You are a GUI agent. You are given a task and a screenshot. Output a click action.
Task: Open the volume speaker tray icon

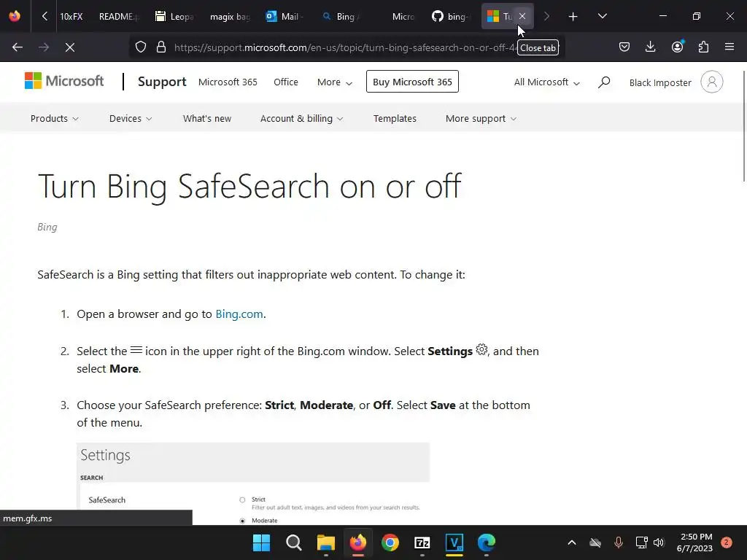tap(659, 542)
